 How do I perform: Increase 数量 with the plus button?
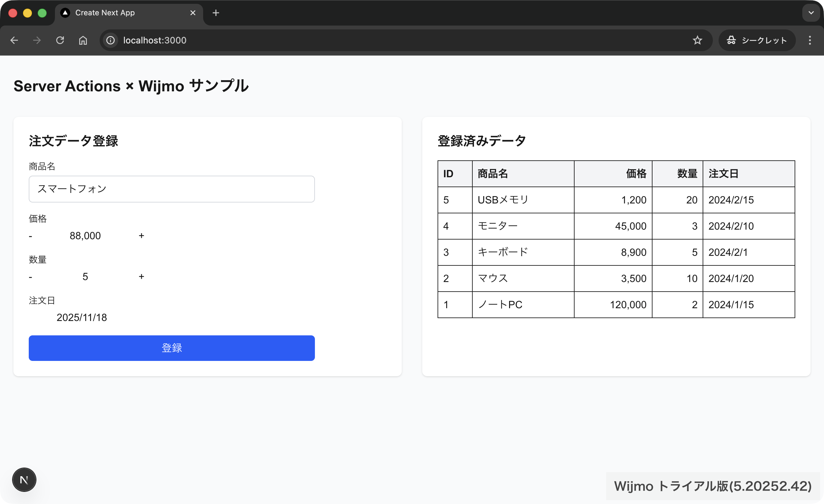pyautogui.click(x=141, y=277)
